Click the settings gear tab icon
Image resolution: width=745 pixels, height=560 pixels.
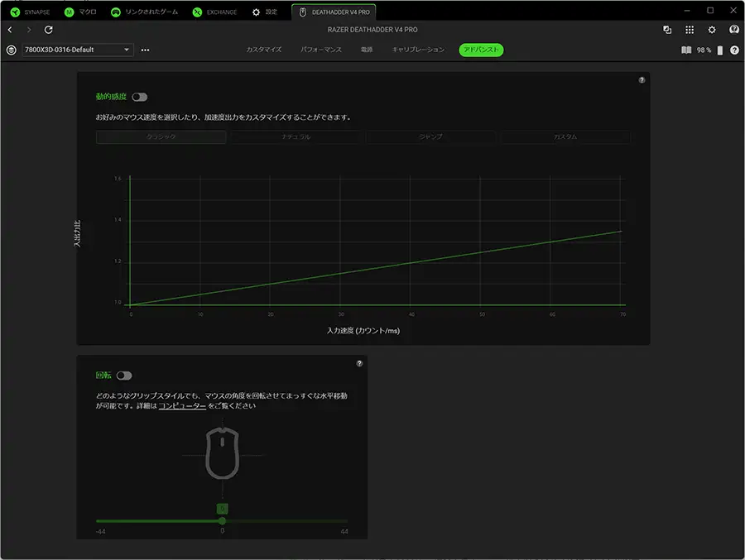tap(256, 12)
